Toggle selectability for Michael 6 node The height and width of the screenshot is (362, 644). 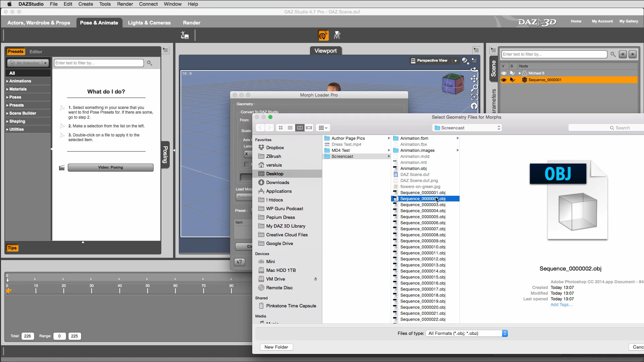coord(513,73)
